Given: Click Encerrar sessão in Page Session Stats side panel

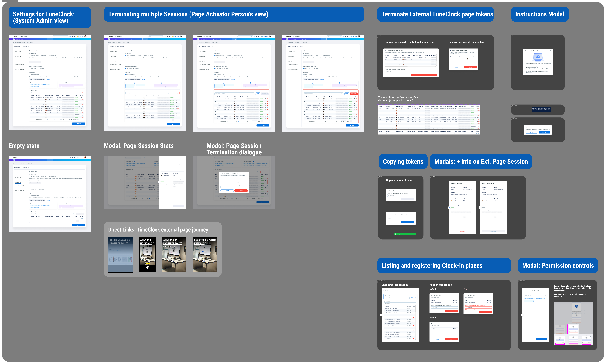Looking at the screenshot, I should (167, 206).
